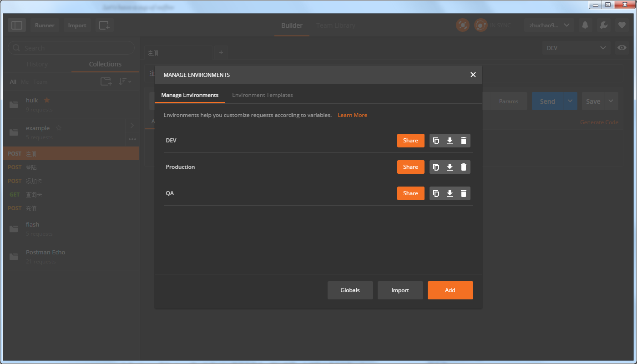
Task: Open settings wrench icon
Action: click(x=604, y=25)
